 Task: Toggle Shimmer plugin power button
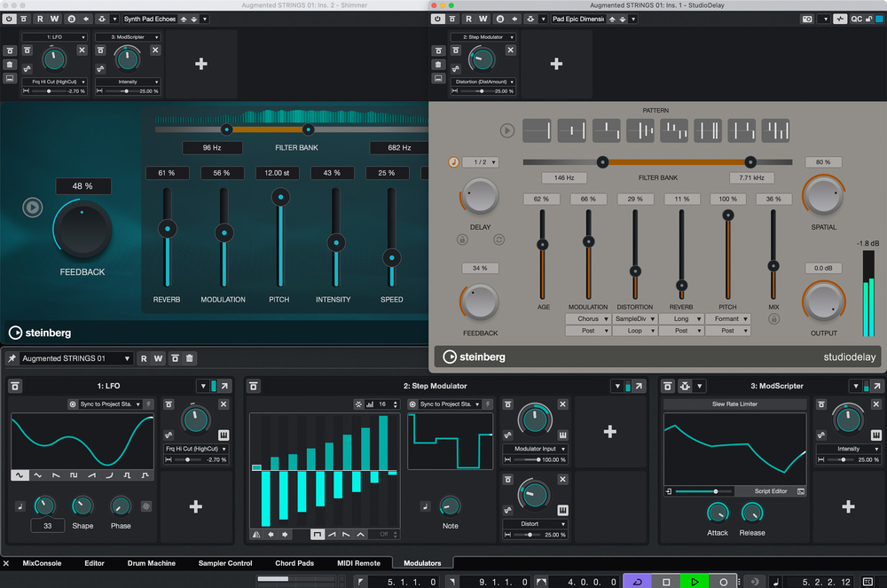pyautogui.click(x=9, y=20)
